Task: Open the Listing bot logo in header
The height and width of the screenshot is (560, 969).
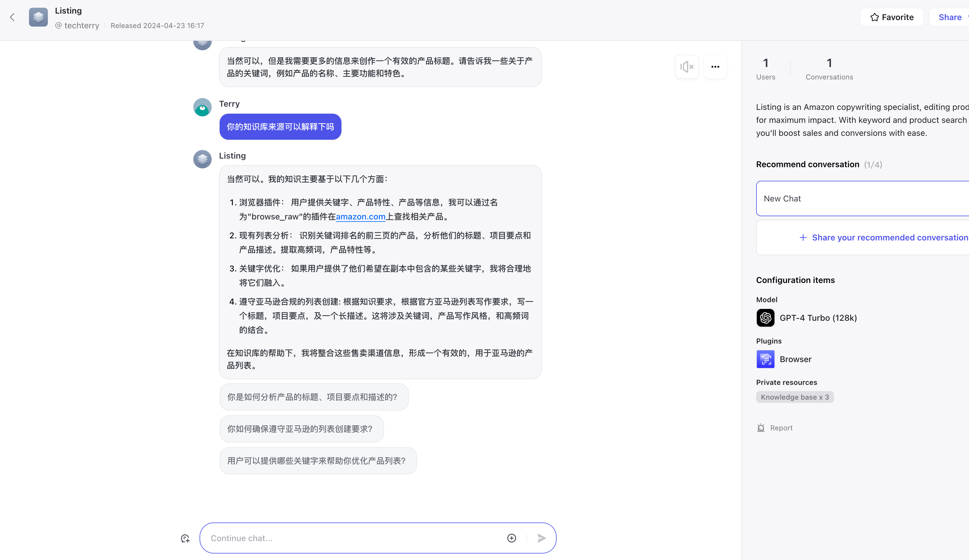Action: tap(38, 17)
